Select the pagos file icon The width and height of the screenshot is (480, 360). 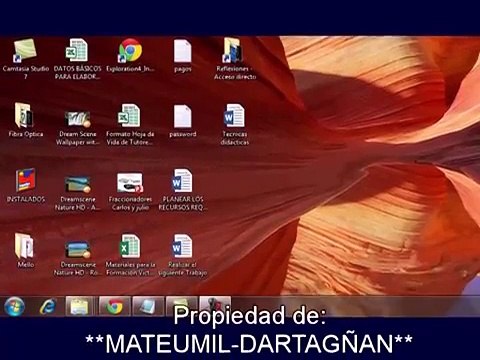(183, 55)
